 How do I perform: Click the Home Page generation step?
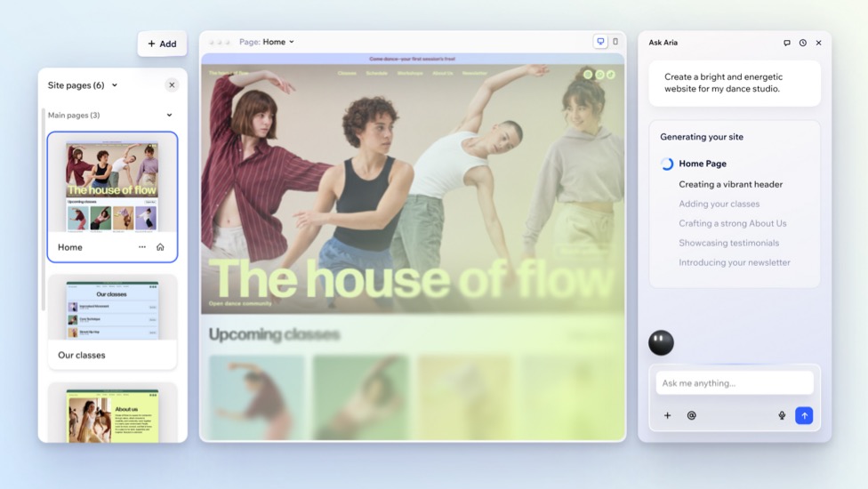coord(703,164)
